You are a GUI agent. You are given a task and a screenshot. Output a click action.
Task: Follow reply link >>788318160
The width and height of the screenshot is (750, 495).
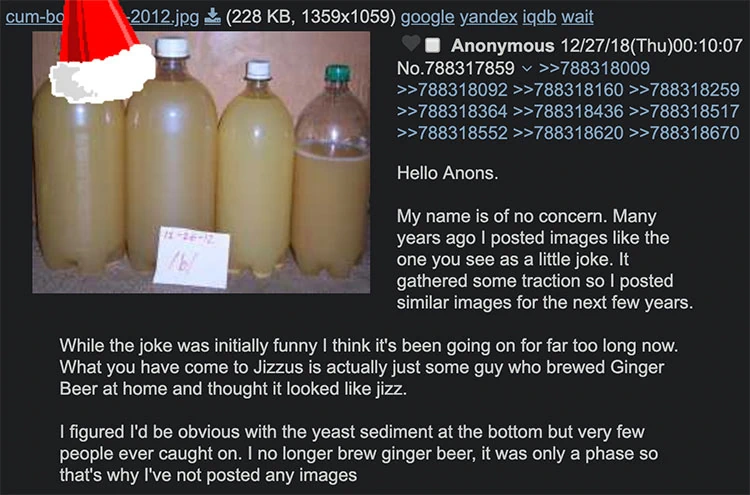pos(568,89)
